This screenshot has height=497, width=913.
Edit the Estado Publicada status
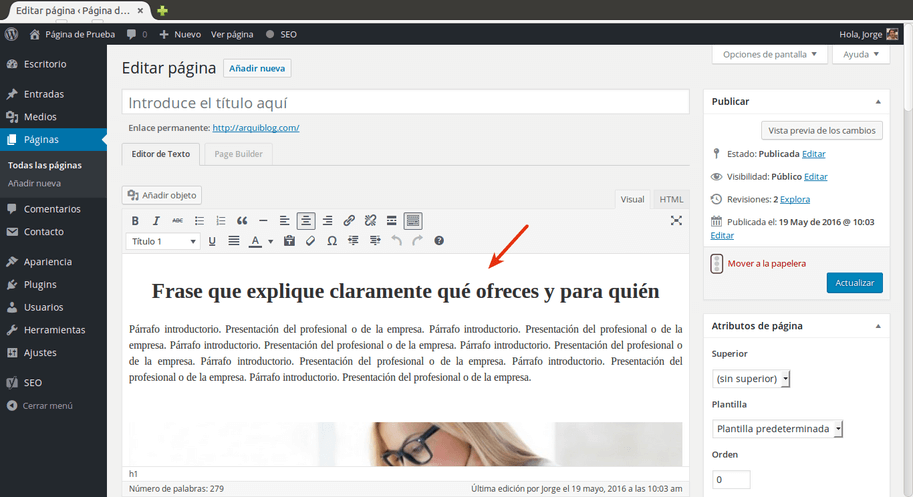coord(813,154)
